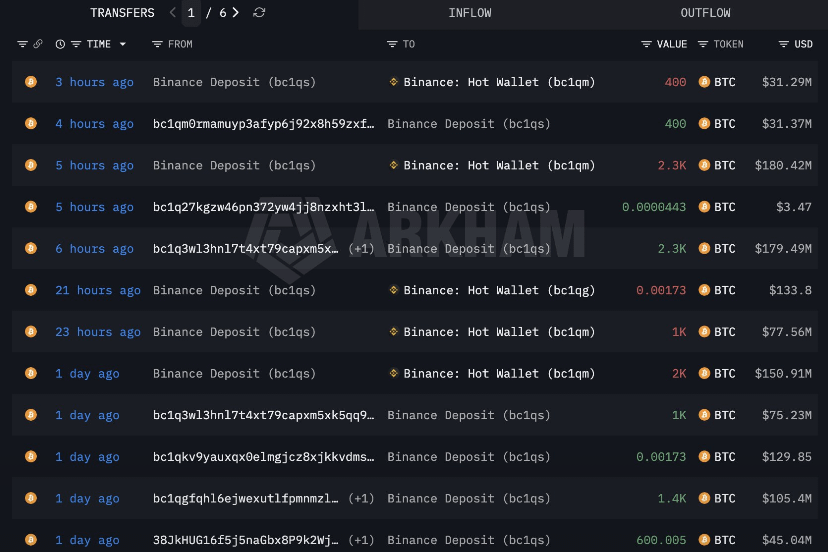Open TOKEN column filter
This screenshot has width=828, height=552.
click(x=703, y=44)
